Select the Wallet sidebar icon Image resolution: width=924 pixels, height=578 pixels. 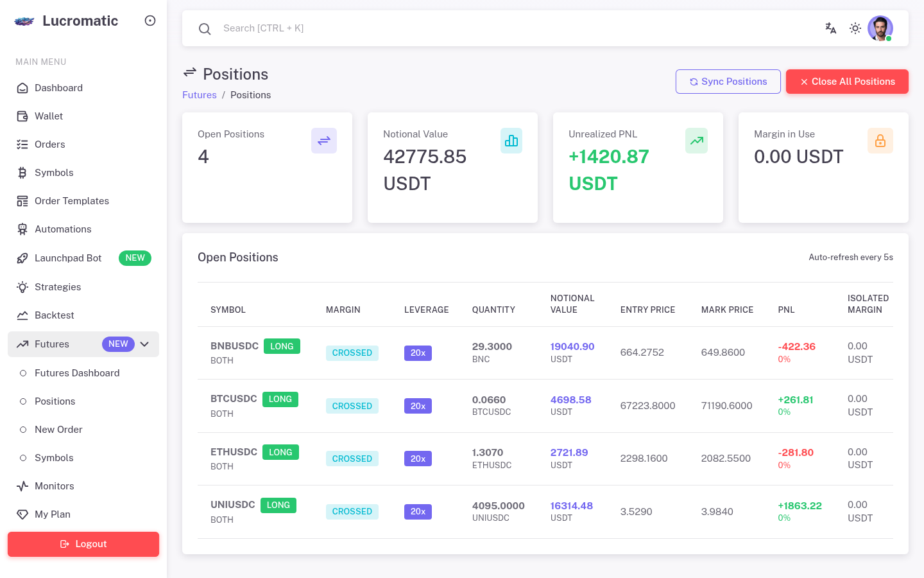[x=22, y=116]
